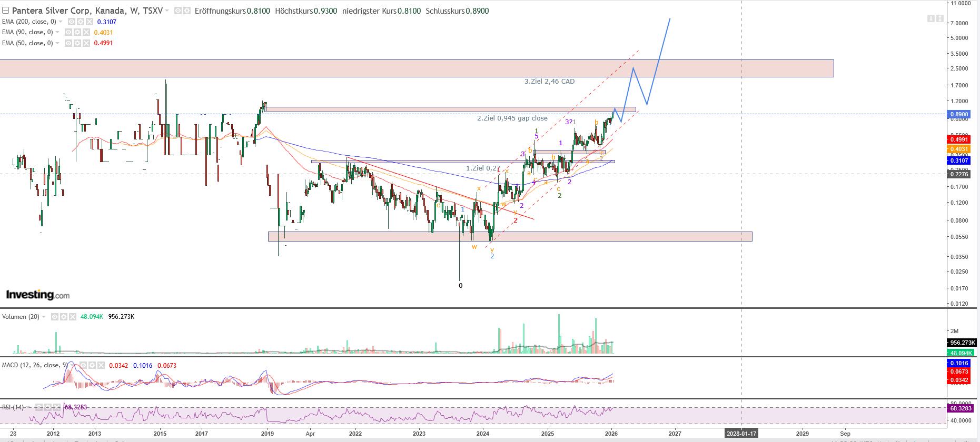Click the Investing.com logo link
Image resolution: width=980 pixels, height=442 pixels.
pyautogui.click(x=37, y=295)
